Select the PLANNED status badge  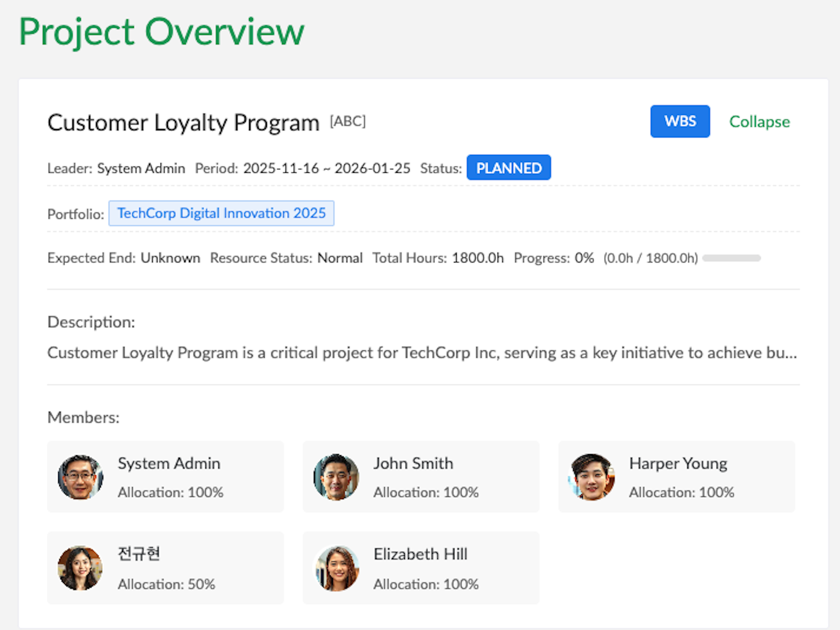point(508,167)
